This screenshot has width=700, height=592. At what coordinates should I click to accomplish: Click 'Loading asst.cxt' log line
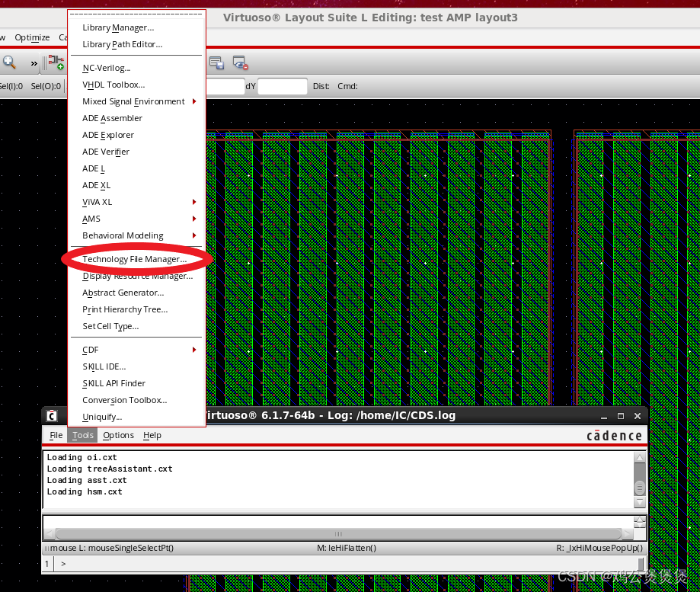coord(87,481)
